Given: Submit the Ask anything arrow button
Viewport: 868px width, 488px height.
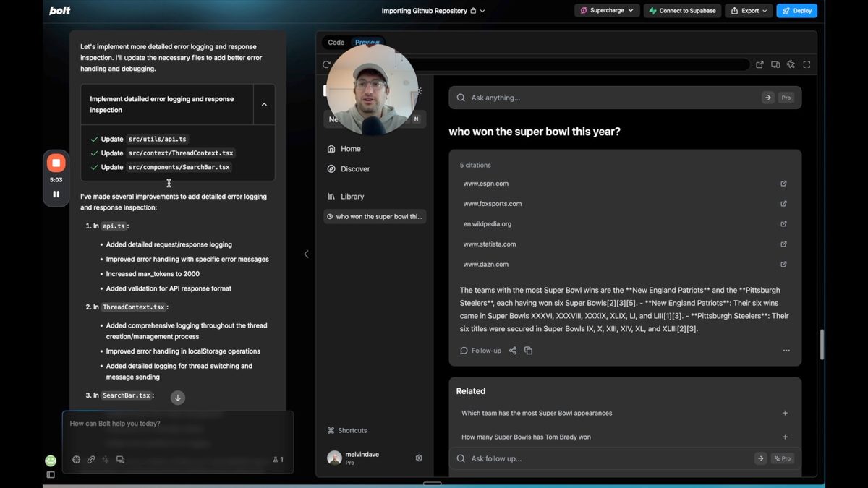Looking at the screenshot, I should coord(768,98).
